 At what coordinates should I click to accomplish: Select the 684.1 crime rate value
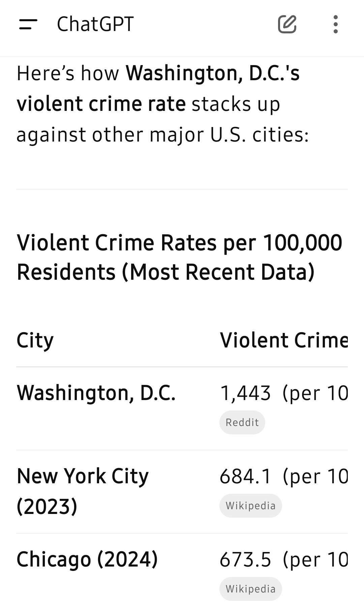pyautogui.click(x=245, y=477)
